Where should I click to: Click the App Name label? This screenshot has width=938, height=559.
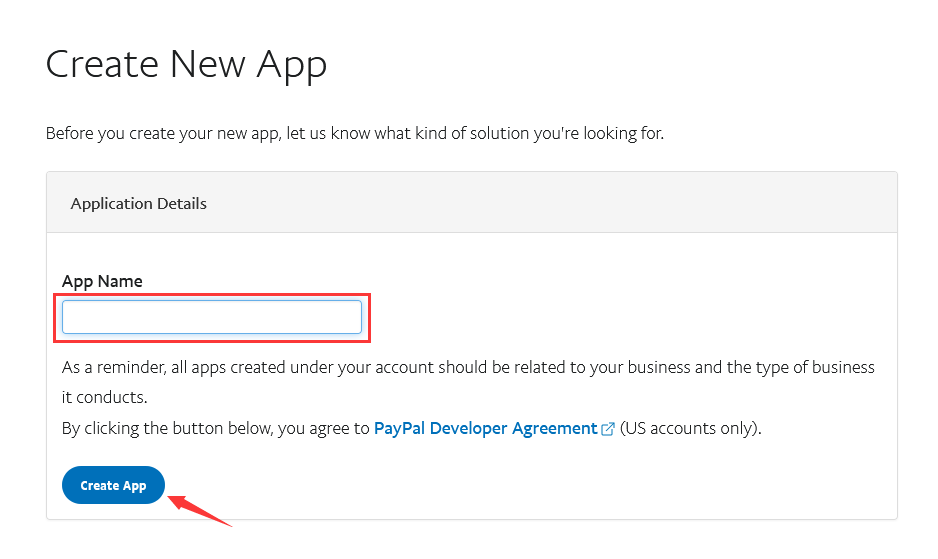[x=102, y=281]
